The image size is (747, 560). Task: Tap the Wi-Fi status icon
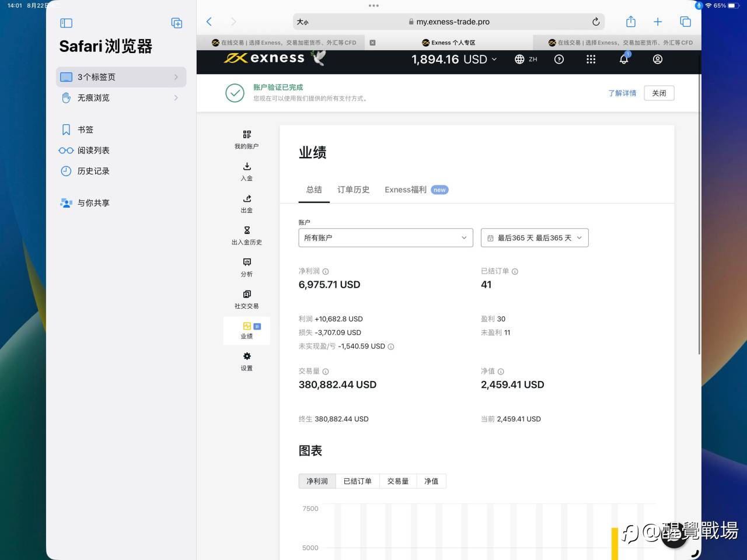point(708,6)
